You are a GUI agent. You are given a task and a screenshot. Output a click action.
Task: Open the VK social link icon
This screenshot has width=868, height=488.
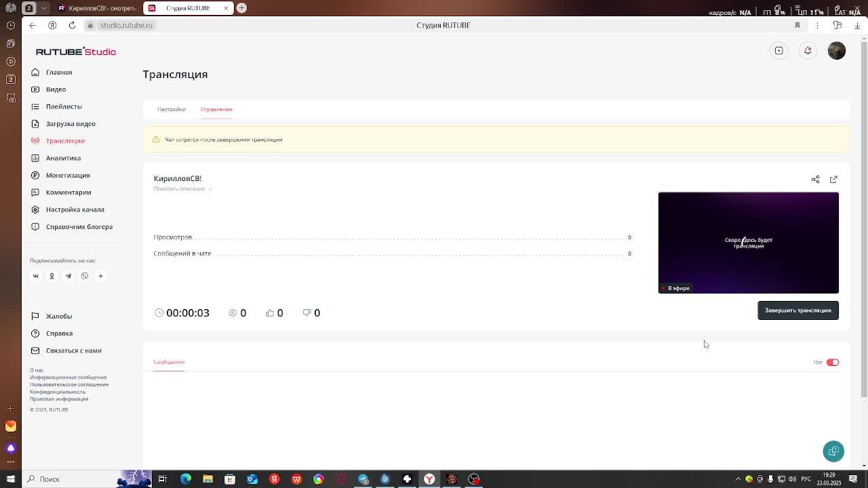tap(36, 276)
